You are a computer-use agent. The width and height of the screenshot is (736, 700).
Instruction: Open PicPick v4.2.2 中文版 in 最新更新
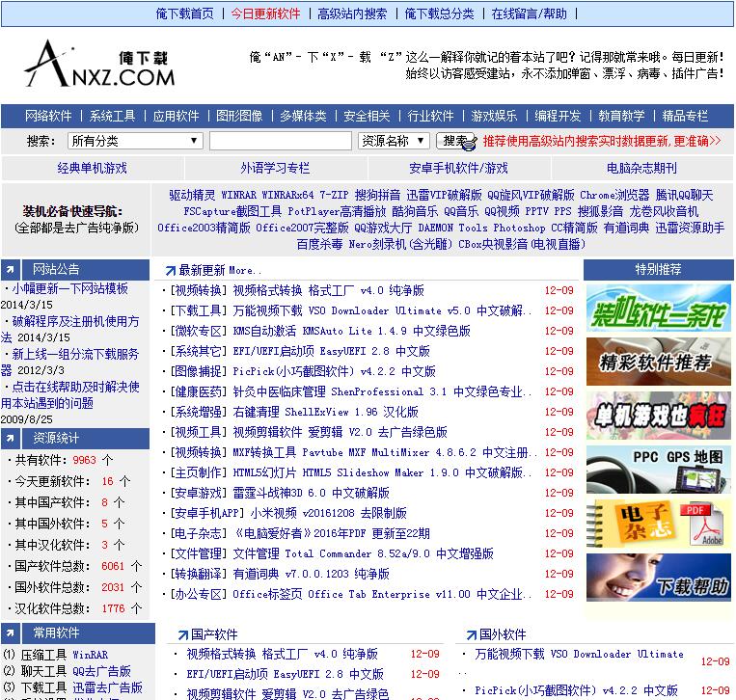334,371
